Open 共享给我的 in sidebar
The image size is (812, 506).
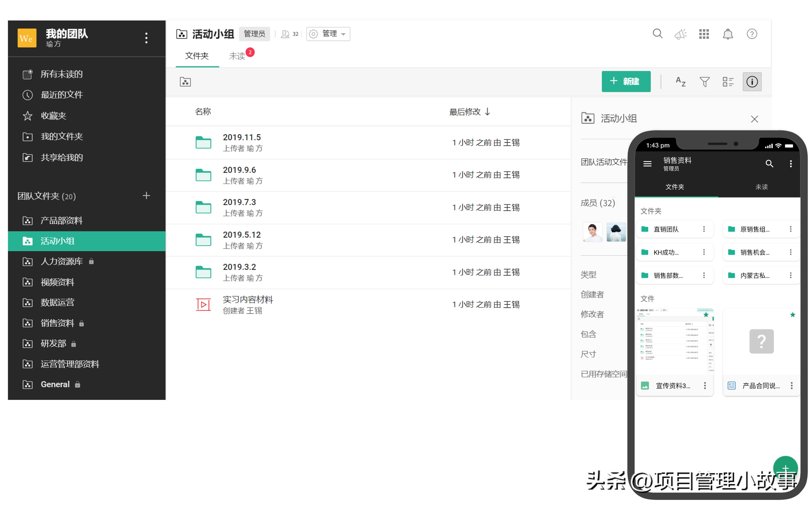click(x=87, y=157)
